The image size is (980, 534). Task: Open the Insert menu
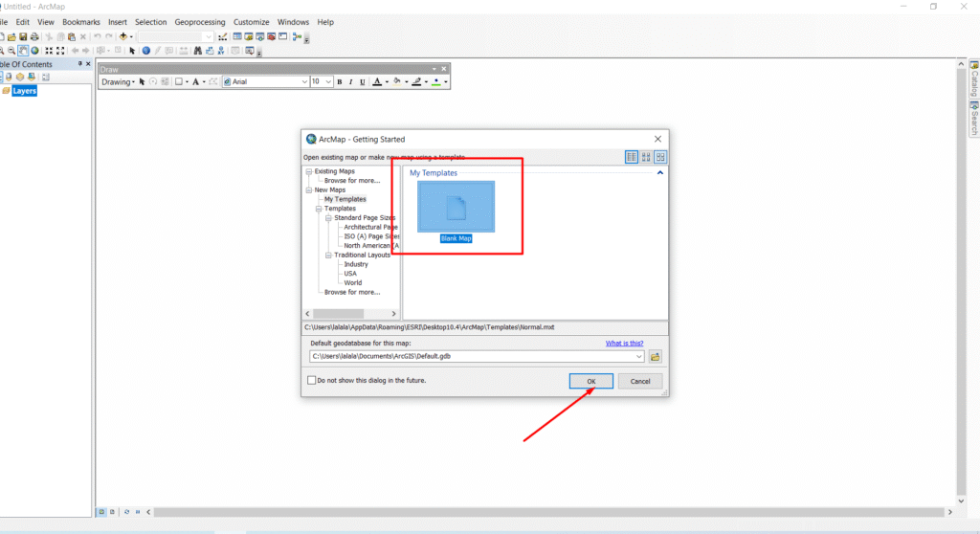pyautogui.click(x=118, y=22)
